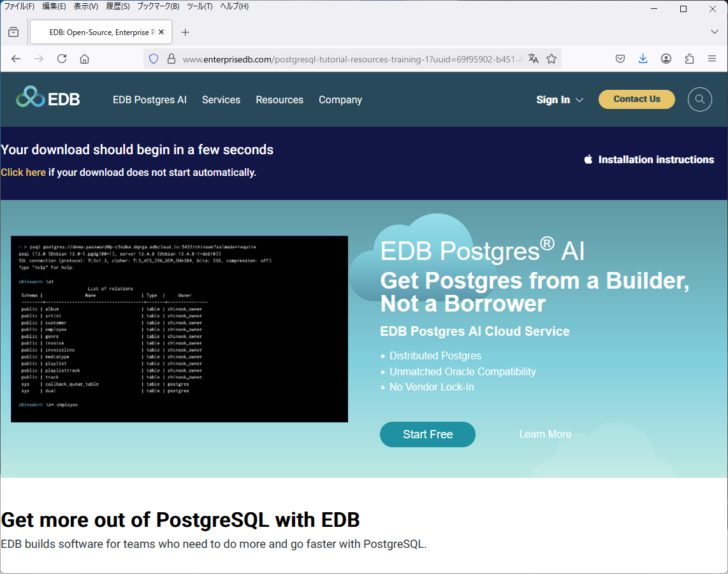728x574 pixels.
Task: Click the 'Click here' download link
Action: (x=23, y=173)
